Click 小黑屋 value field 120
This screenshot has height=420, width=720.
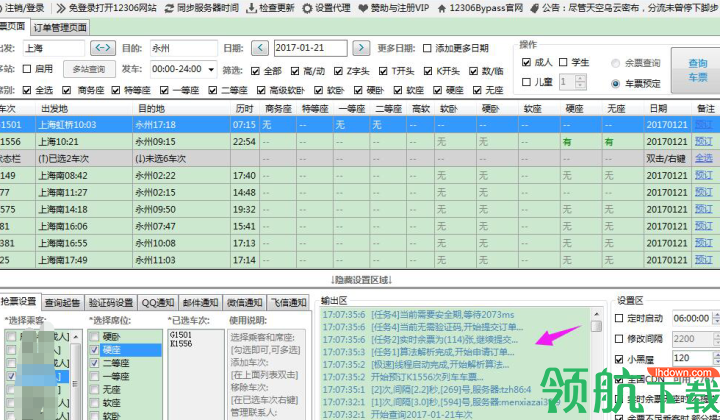click(692, 358)
